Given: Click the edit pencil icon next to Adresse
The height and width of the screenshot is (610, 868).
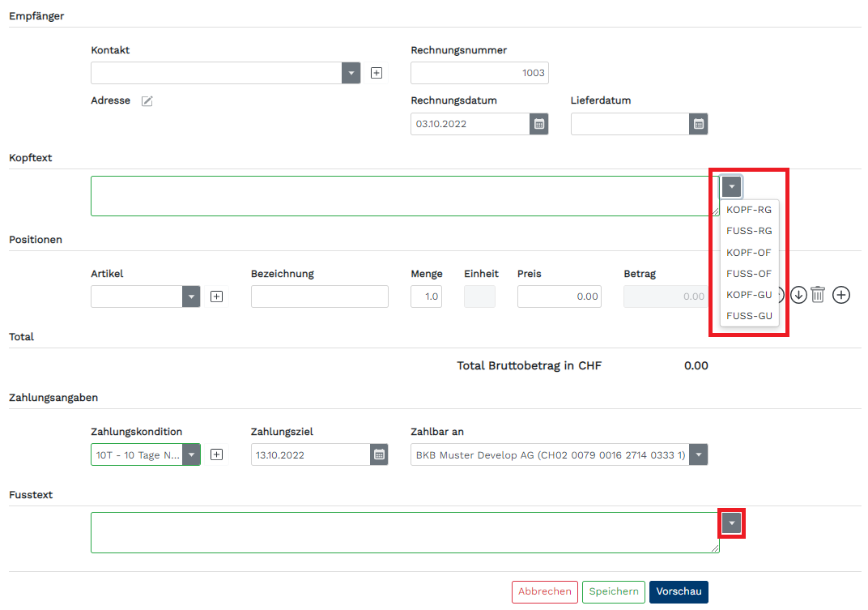Looking at the screenshot, I should pos(147,100).
